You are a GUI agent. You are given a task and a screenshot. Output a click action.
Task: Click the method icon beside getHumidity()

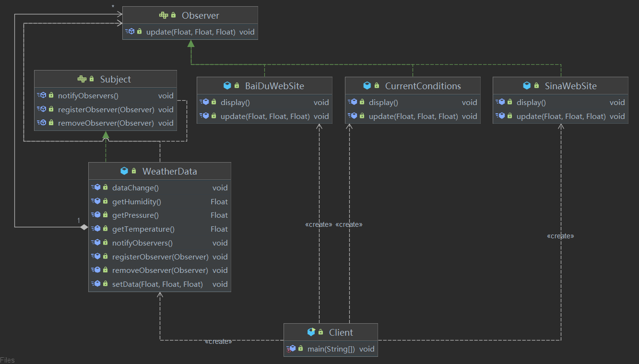click(96, 201)
